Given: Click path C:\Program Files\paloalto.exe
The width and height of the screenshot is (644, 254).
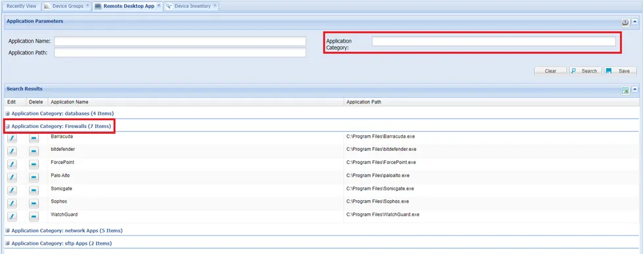Looking at the screenshot, I should [x=378, y=176].
